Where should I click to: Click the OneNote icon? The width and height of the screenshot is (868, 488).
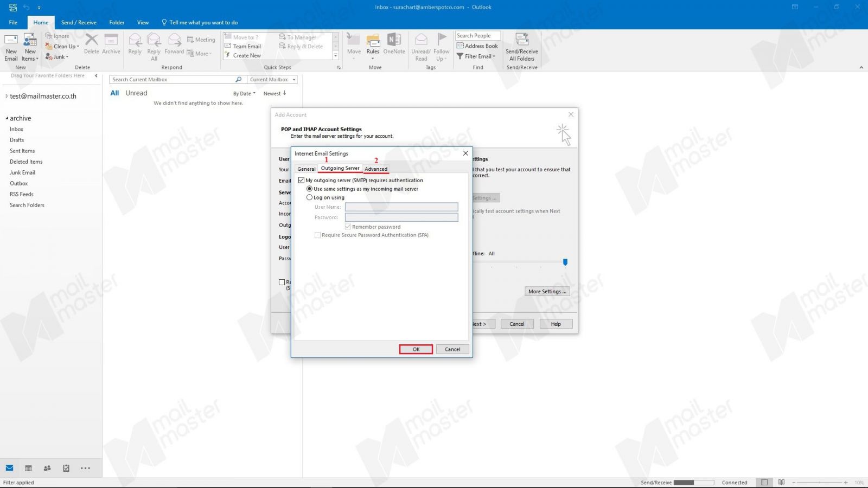[x=394, y=40]
